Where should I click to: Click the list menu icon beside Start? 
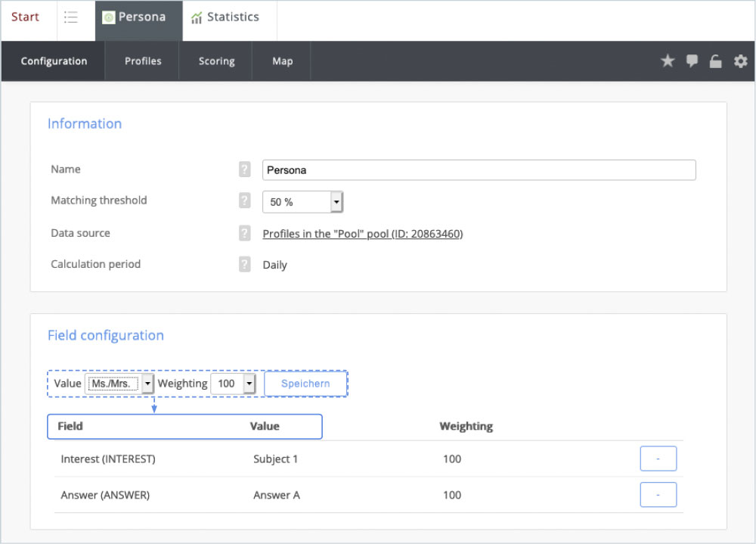(x=71, y=17)
